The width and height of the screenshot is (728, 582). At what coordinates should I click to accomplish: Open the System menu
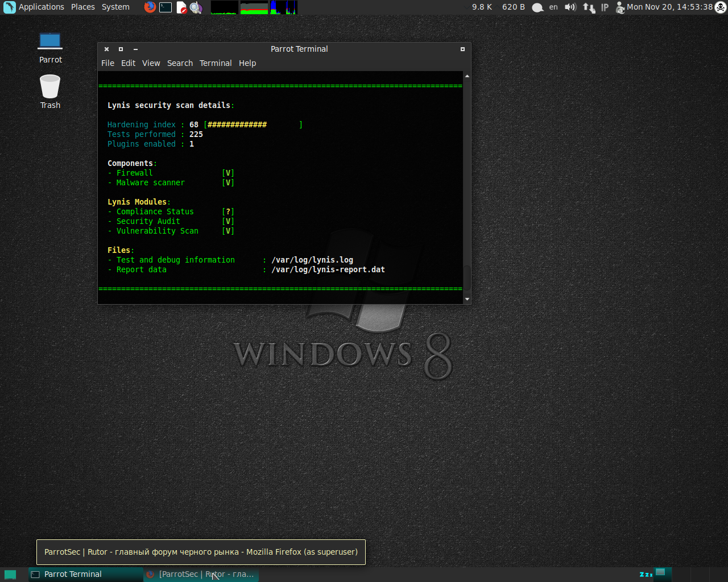coord(115,7)
